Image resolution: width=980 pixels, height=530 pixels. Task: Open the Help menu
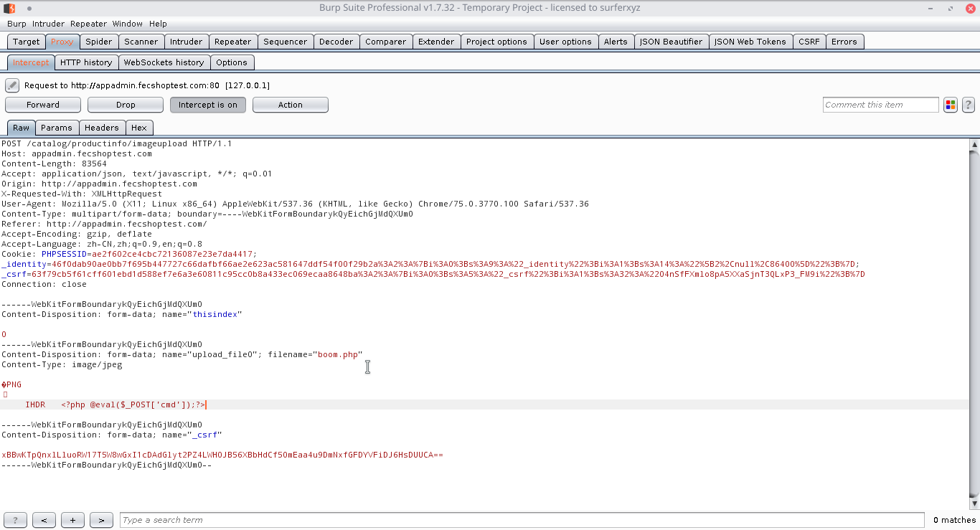pos(158,24)
